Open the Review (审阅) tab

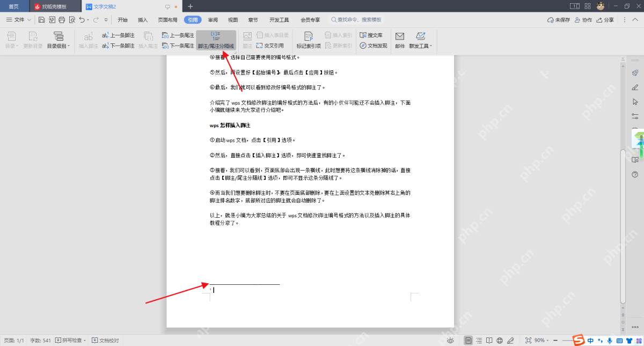pos(213,20)
